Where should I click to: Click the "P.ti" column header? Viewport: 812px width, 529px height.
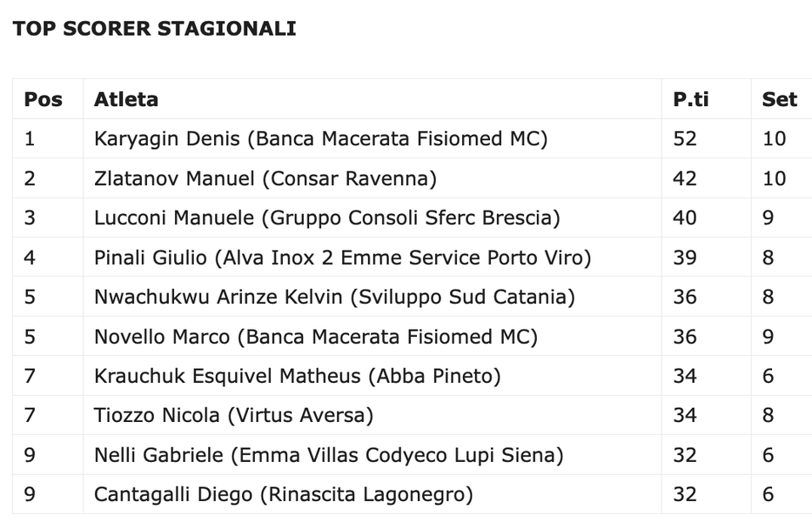tap(691, 99)
